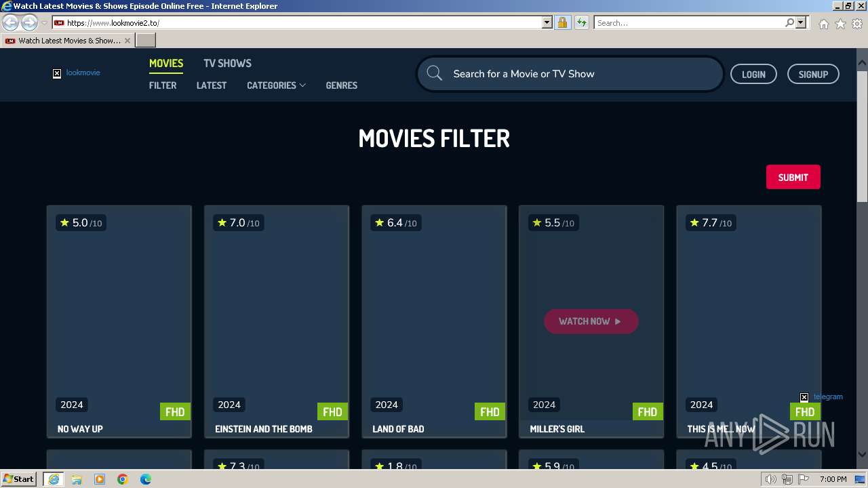Click the Action Center flag icon
This screenshot has height=488, width=868.
802,479
